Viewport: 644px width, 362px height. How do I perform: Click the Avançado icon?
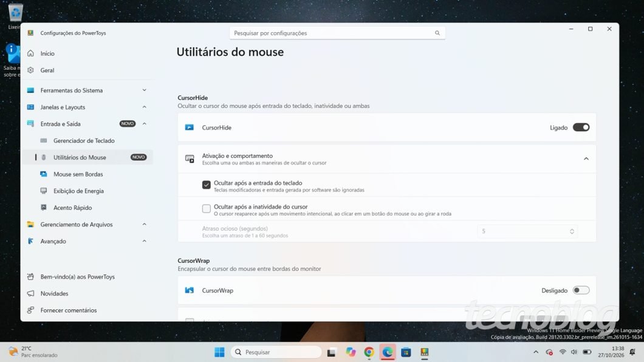click(x=30, y=241)
